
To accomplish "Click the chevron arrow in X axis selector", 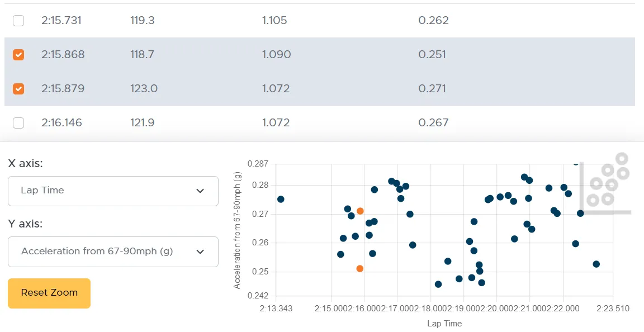I will pyautogui.click(x=200, y=191).
